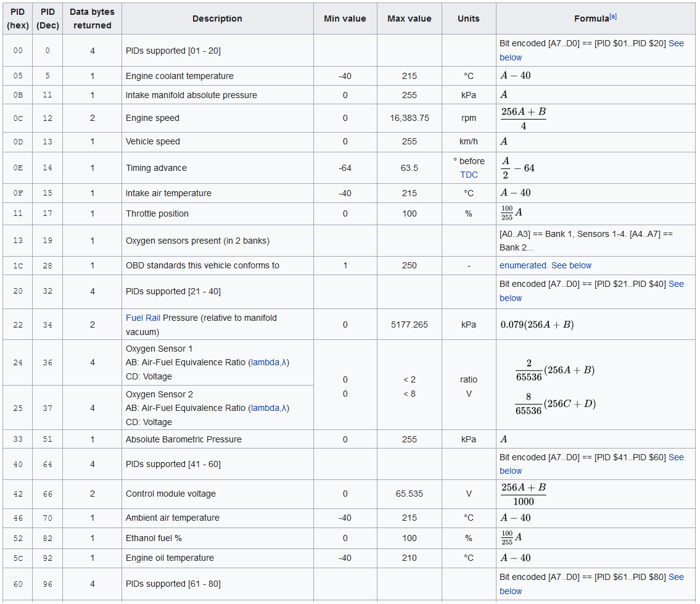The image size is (700, 604).
Task: Click See below link for PIDs supported [41 - 60]
Action: pos(676,457)
